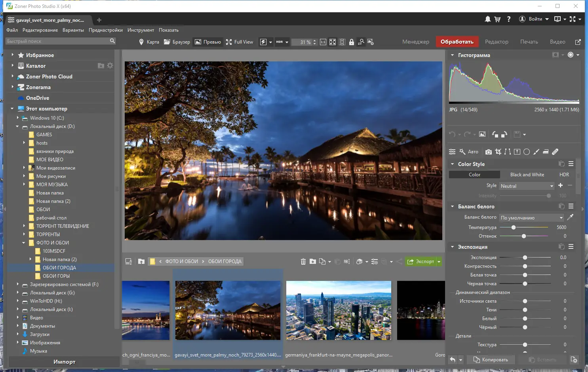Open the Баланс белого preset dropdown

click(531, 218)
